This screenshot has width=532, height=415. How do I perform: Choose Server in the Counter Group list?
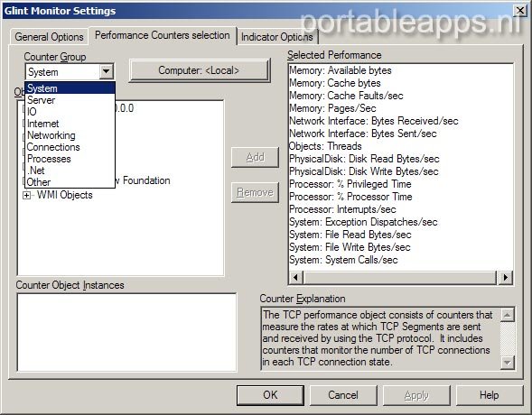tap(70, 100)
